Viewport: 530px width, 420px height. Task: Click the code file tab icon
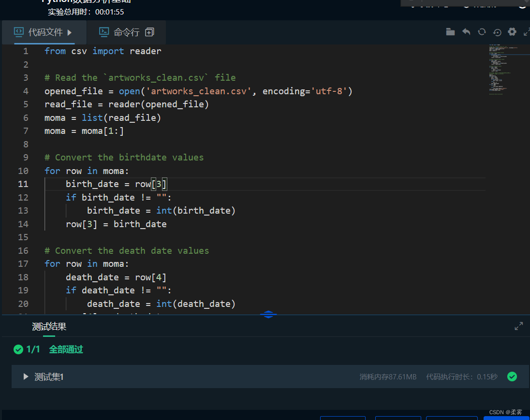click(18, 32)
